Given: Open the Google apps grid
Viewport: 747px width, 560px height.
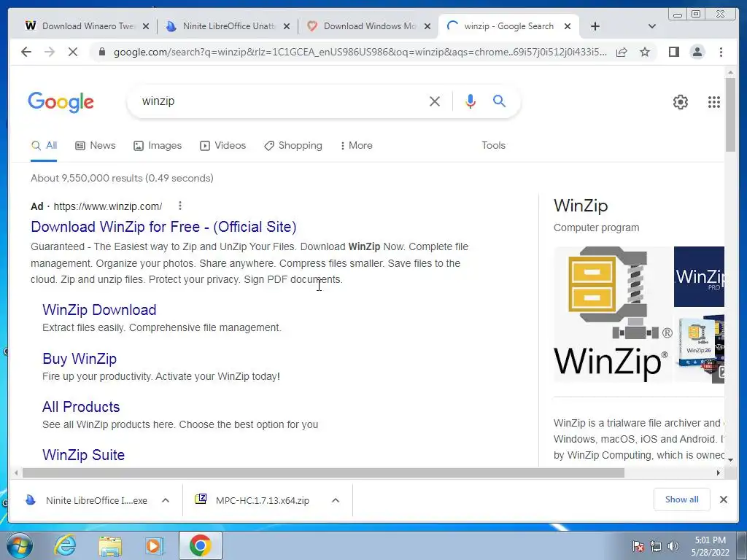Looking at the screenshot, I should (713, 102).
